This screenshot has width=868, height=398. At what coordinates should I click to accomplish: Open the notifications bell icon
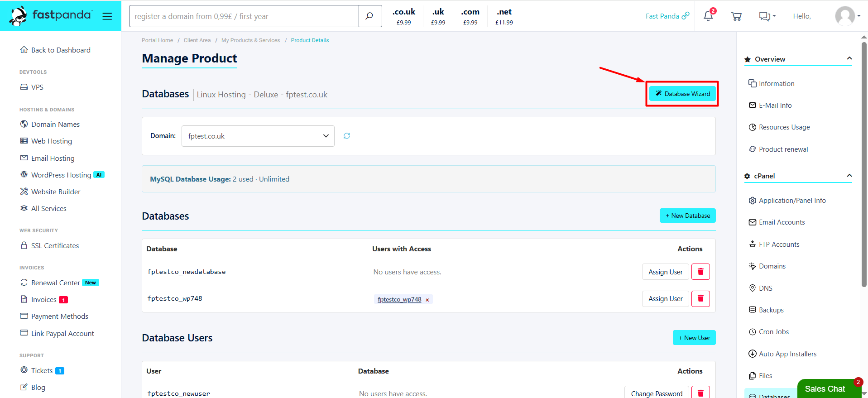tap(708, 16)
